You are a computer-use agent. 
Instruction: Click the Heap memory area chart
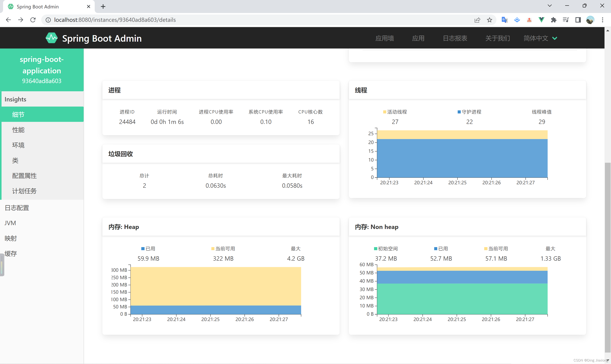(216, 291)
